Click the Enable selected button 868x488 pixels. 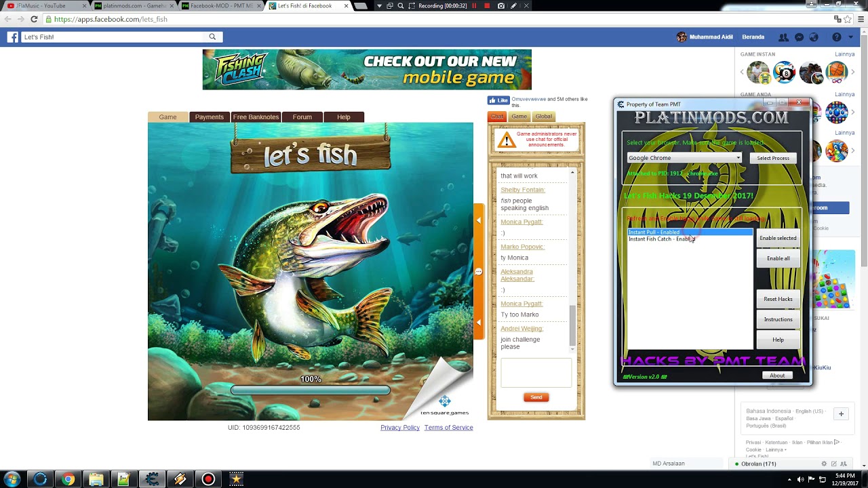[x=778, y=238]
